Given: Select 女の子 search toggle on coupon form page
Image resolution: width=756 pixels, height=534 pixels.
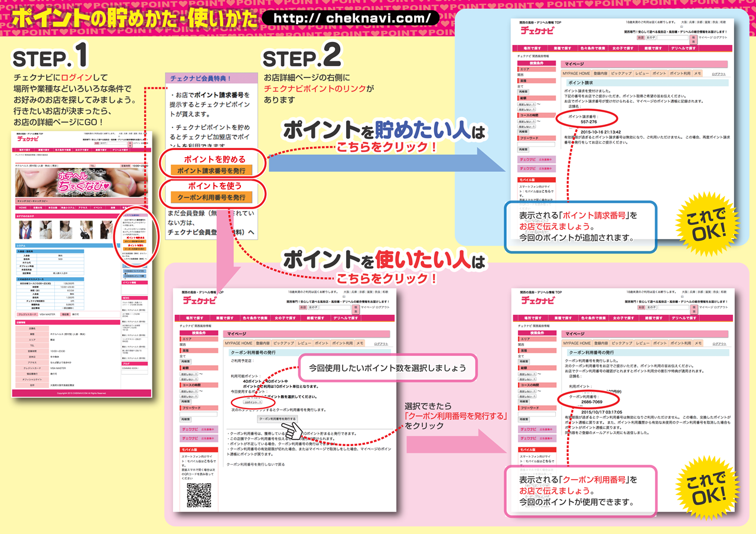Looking at the screenshot, I should [314, 308].
